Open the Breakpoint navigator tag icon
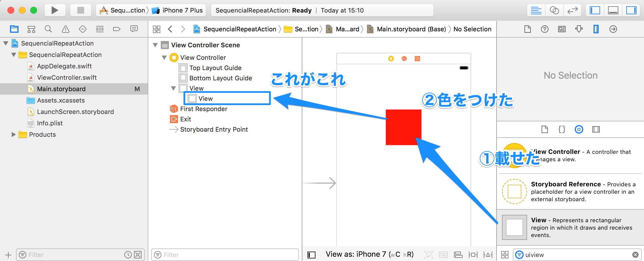Image resolution: width=644 pixels, height=261 pixels. [117, 29]
